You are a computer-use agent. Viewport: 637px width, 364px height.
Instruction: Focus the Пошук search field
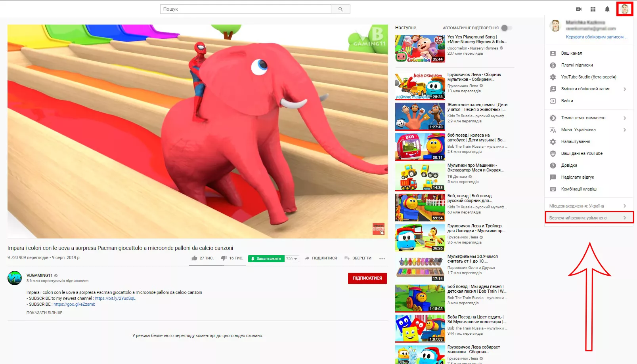[246, 9]
